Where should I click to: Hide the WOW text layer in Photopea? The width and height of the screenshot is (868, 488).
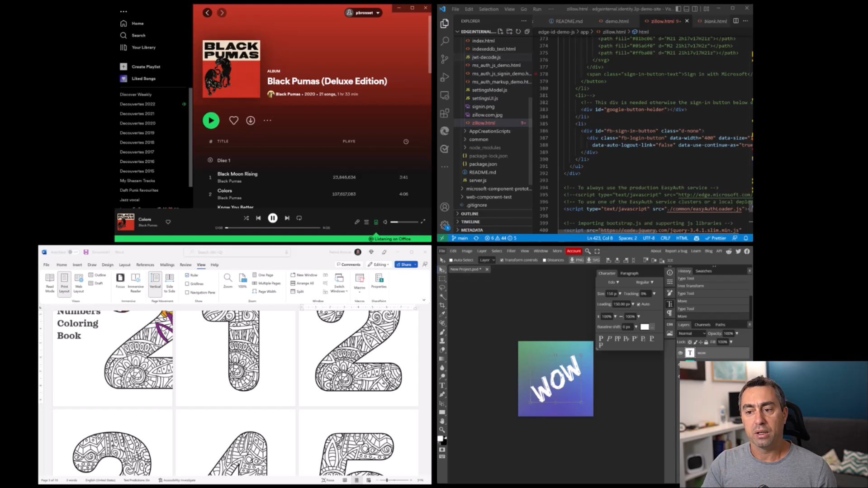[x=680, y=353]
